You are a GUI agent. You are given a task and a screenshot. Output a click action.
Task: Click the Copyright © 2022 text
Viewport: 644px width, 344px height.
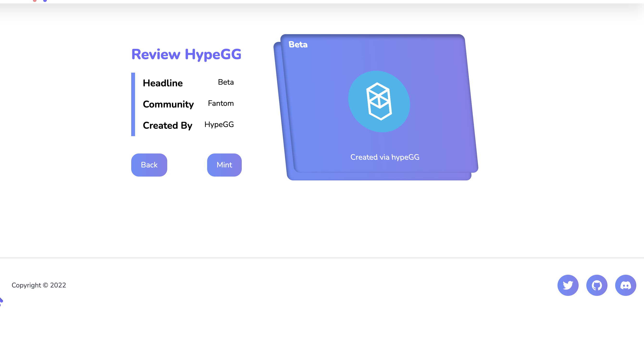pos(39,285)
